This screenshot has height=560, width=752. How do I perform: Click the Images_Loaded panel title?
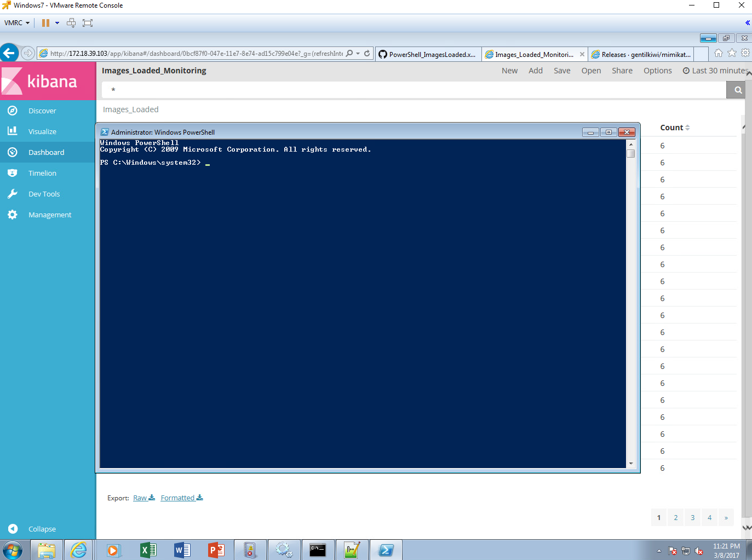click(131, 109)
